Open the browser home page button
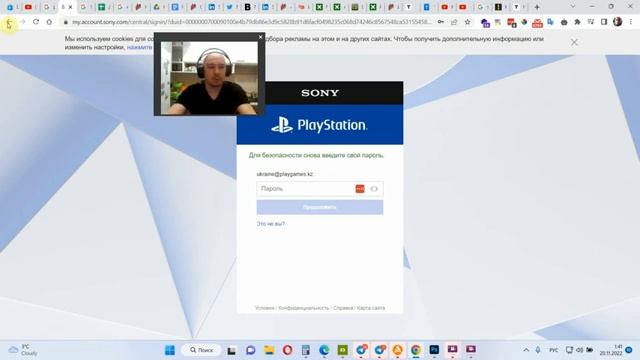The width and height of the screenshot is (640, 360). pos(49,22)
